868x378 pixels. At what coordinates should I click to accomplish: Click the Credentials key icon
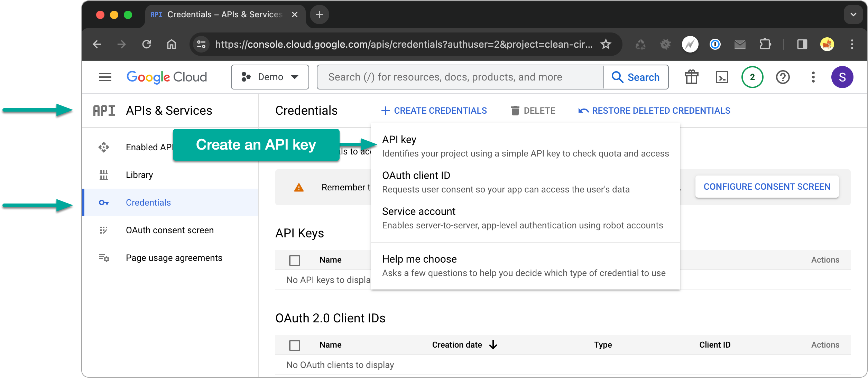point(104,202)
